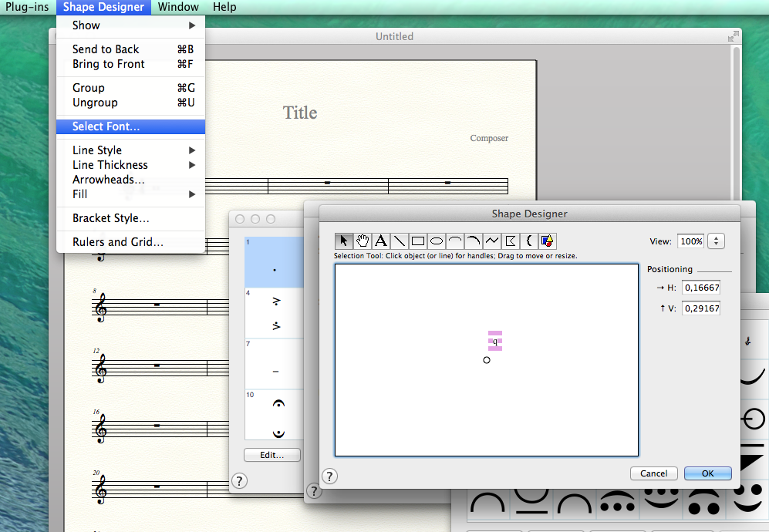Select the Rectangle tool
Viewport: 769px width, 532px height.
418,241
